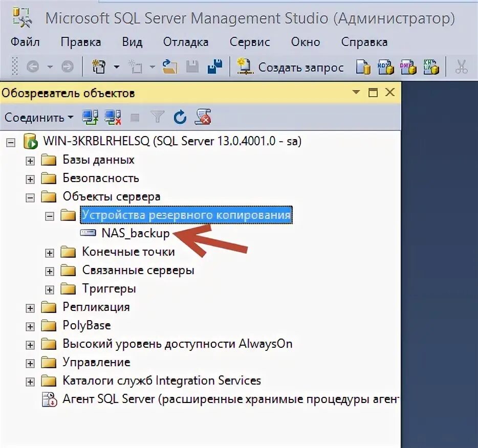Expand the Триггеры folder
The width and height of the screenshot is (478, 448).
pos(49,289)
